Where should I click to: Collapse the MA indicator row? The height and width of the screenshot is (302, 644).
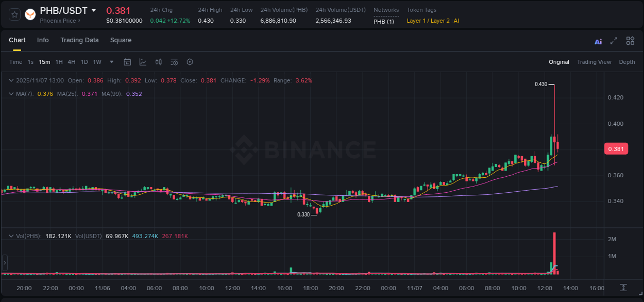pyautogui.click(x=11, y=94)
